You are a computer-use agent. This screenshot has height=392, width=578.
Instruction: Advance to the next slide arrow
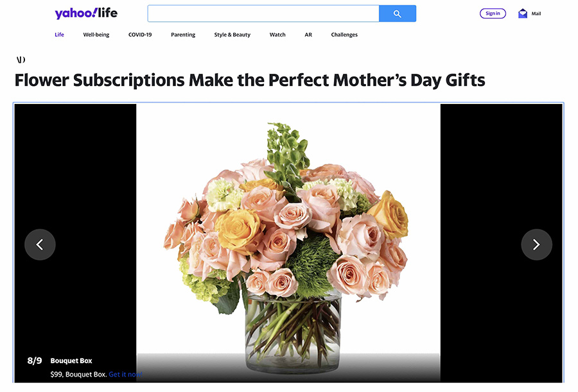(x=536, y=244)
